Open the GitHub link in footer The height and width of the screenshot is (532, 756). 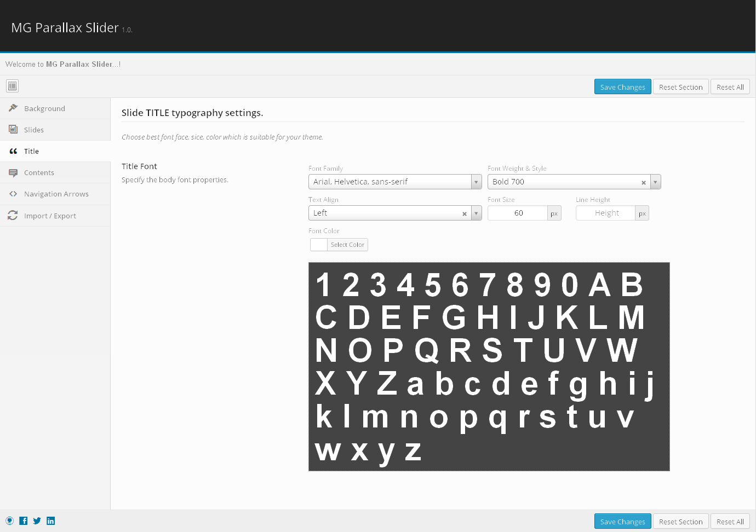coord(10,521)
